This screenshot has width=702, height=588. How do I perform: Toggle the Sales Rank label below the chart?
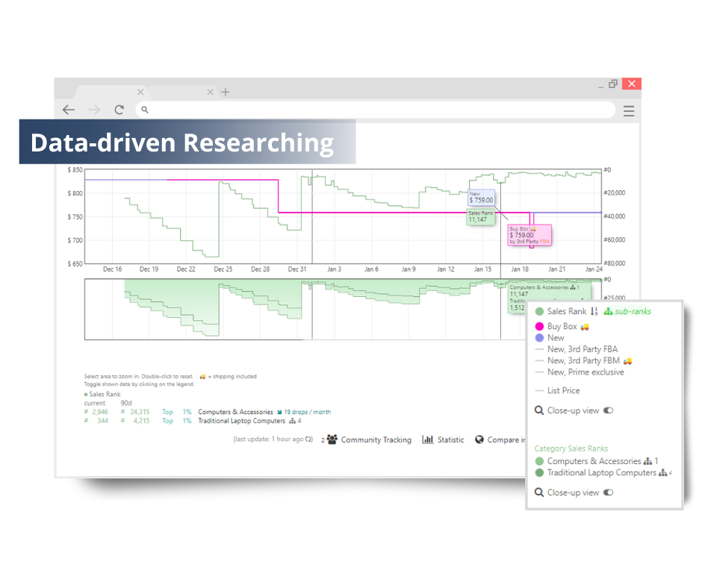pos(102,394)
